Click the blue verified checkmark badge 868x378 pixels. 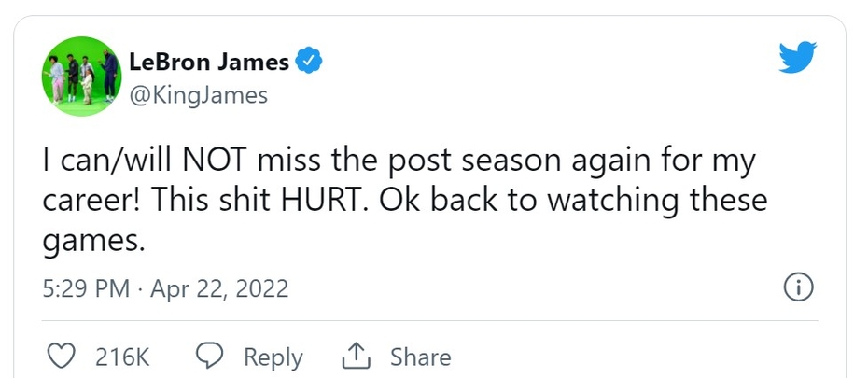coord(310,63)
